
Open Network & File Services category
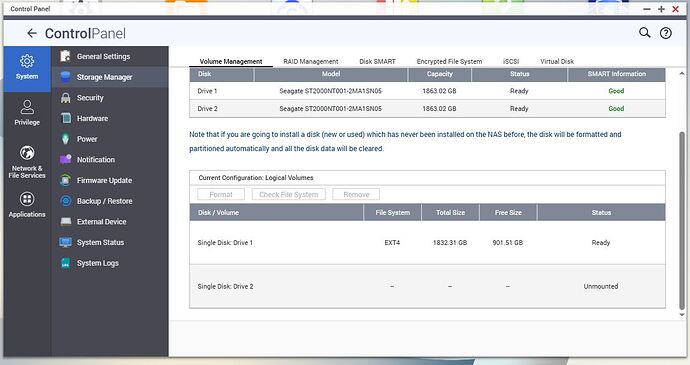coord(27,162)
